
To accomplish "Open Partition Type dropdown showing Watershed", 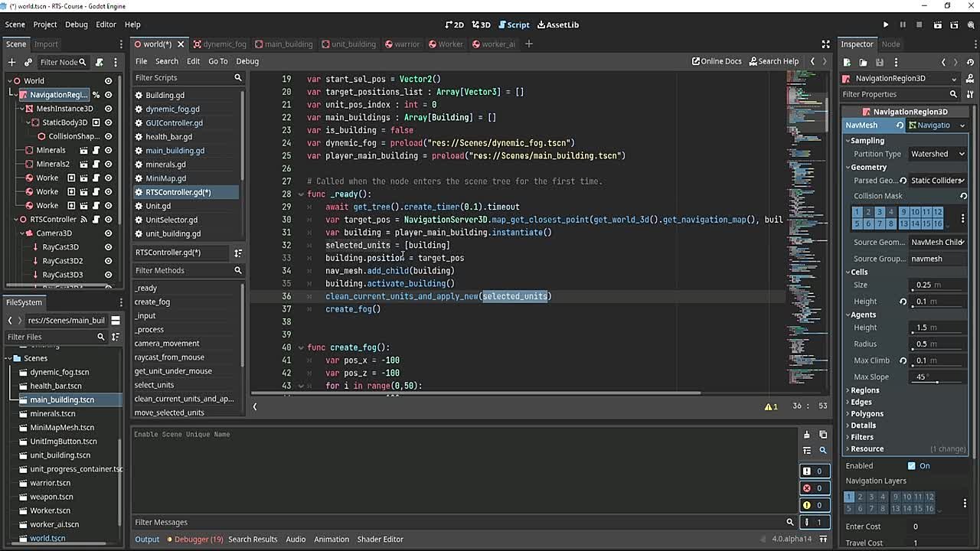I will (x=938, y=154).
